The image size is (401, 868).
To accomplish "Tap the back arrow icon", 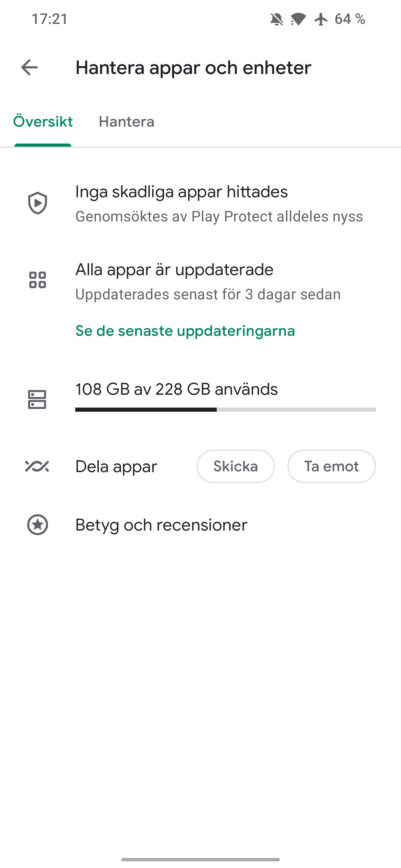I will pyautogui.click(x=29, y=67).
